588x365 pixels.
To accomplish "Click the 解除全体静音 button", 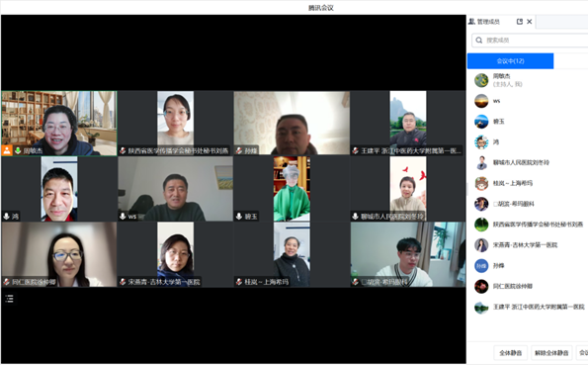I will pyautogui.click(x=551, y=352).
